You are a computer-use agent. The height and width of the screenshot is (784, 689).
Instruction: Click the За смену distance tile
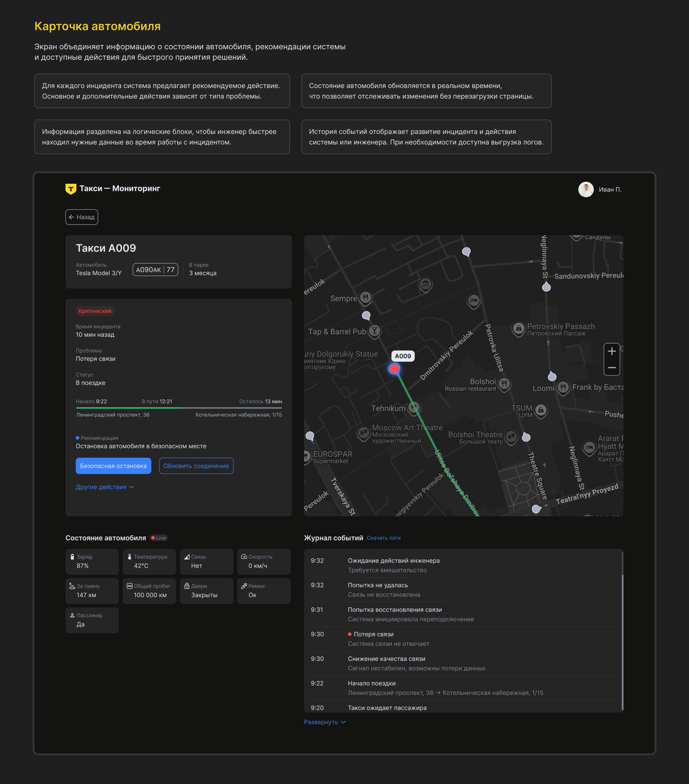pyautogui.click(x=92, y=591)
